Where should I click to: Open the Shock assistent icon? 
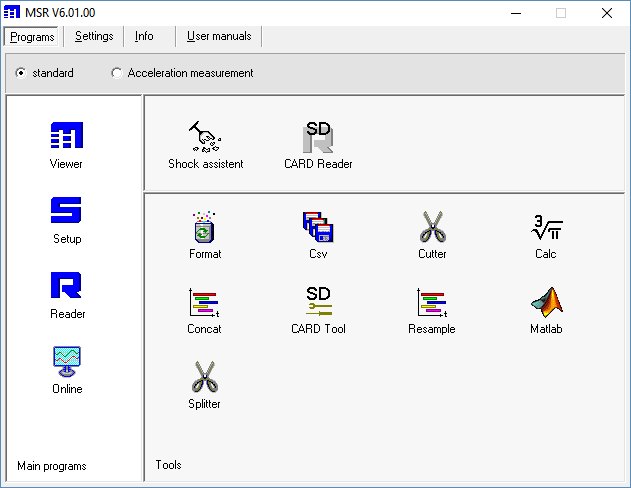click(205, 137)
